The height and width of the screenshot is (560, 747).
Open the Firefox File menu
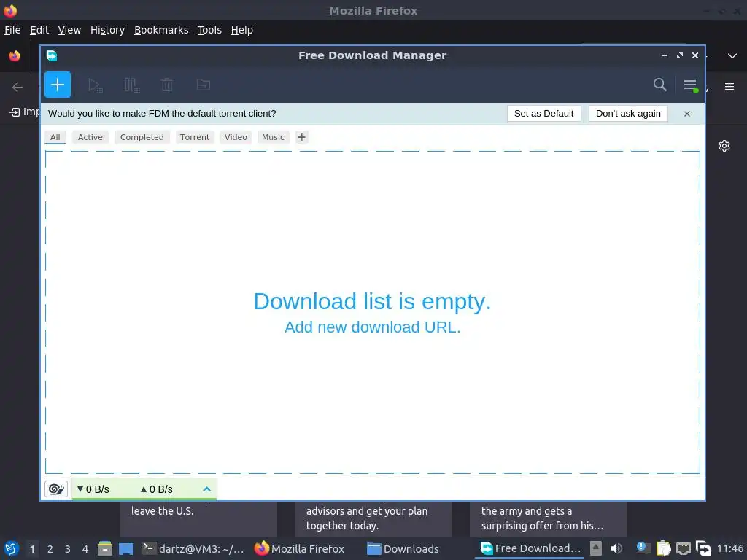tap(12, 30)
